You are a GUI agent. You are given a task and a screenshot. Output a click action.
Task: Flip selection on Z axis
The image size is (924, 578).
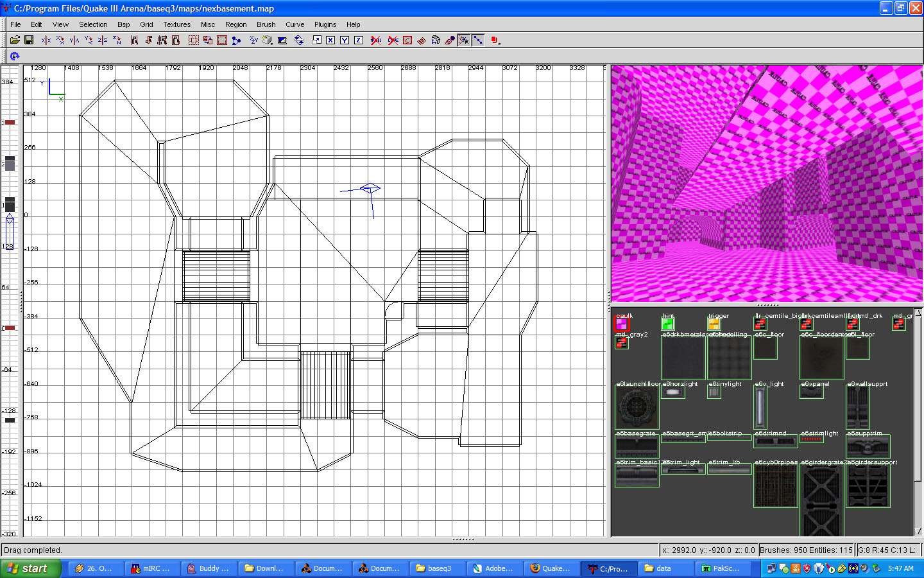tap(103, 40)
